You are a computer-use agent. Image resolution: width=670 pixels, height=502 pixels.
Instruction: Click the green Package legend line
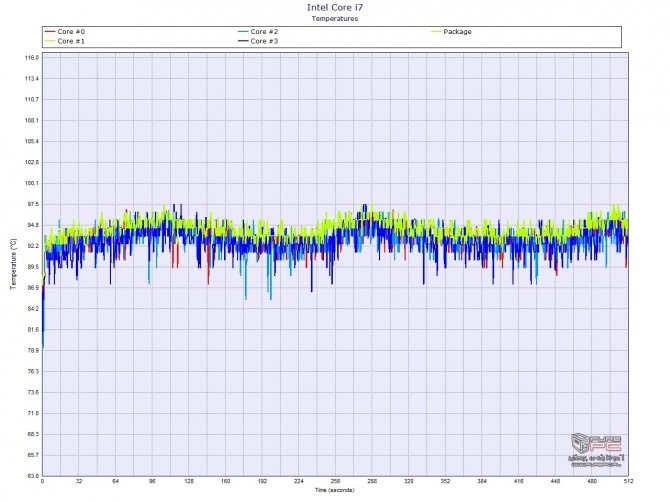[x=436, y=32]
